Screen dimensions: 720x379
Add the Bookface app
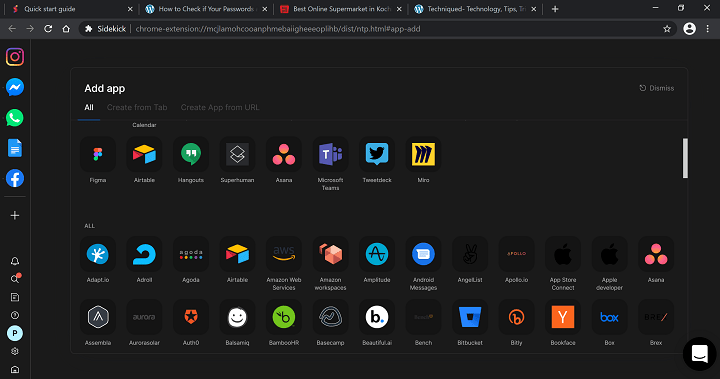click(563, 317)
